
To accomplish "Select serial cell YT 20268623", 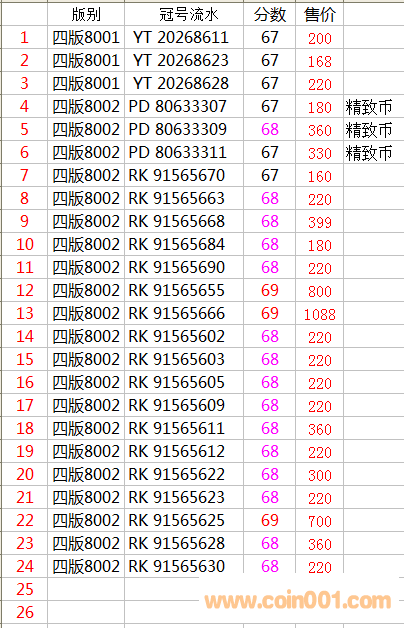I will (x=184, y=60).
